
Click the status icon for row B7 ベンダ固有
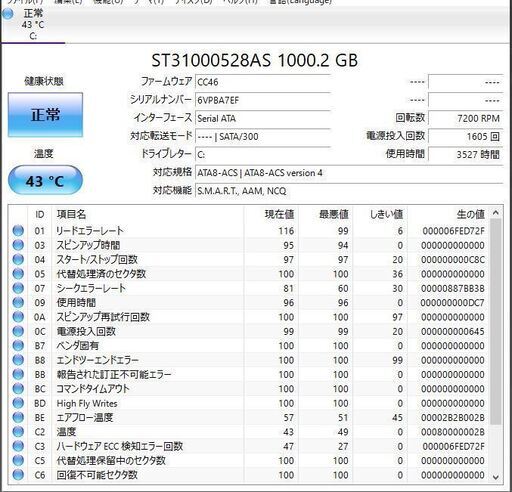coord(18,346)
